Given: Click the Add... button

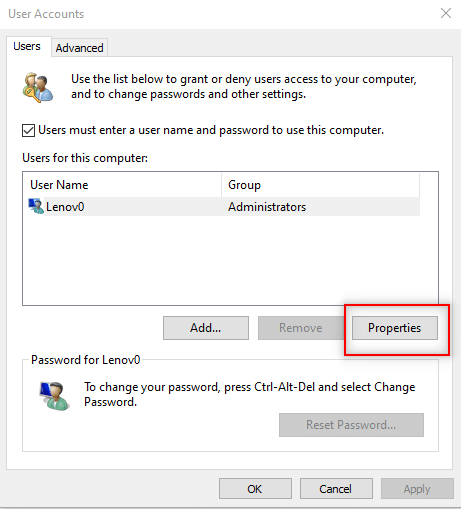Looking at the screenshot, I should (206, 328).
